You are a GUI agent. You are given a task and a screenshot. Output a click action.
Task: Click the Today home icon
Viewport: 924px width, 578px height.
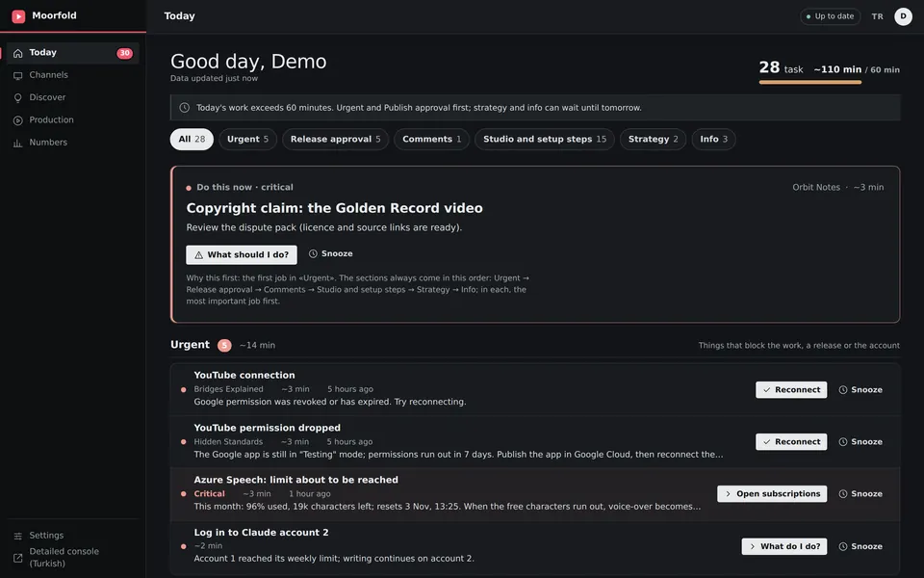[x=17, y=53]
